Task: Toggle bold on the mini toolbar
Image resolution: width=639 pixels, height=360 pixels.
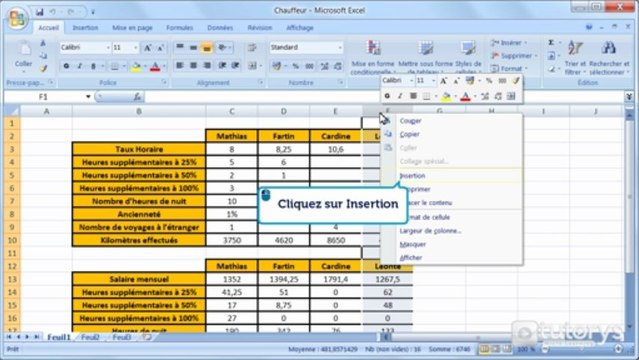Action: 387,96
